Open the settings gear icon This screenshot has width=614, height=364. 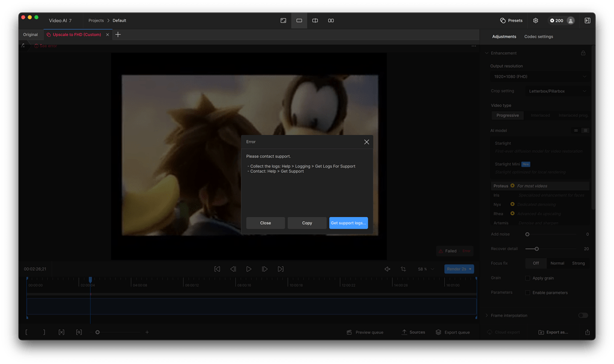tap(535, 20)
